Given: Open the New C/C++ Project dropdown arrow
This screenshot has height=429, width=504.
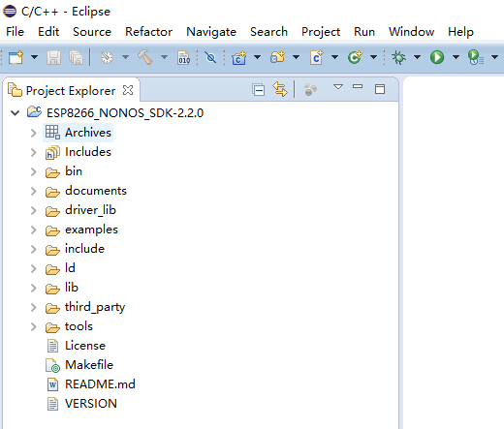Looking at the screenshot, I should pos(257,57).
